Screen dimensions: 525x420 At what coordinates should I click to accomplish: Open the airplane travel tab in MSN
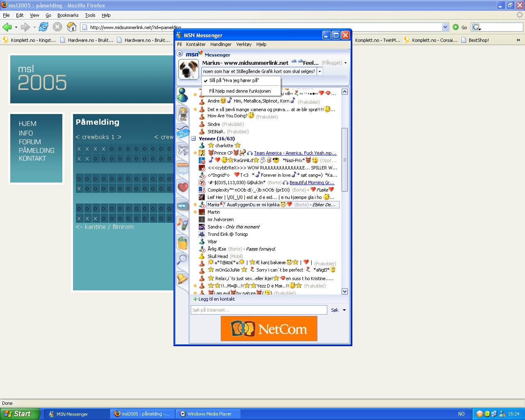182,150
